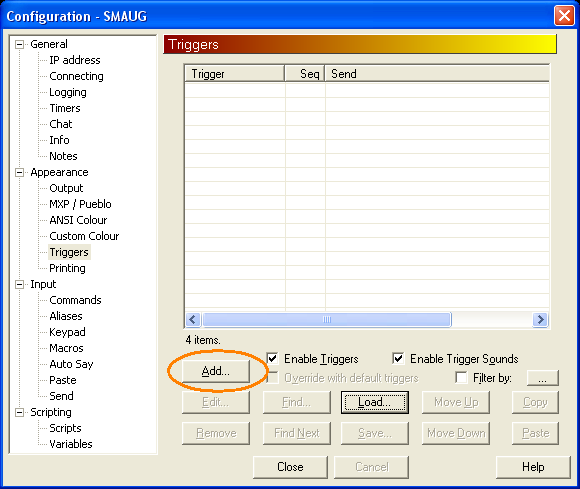Select the General category label
Screen dimensions: 580x489
49,44
